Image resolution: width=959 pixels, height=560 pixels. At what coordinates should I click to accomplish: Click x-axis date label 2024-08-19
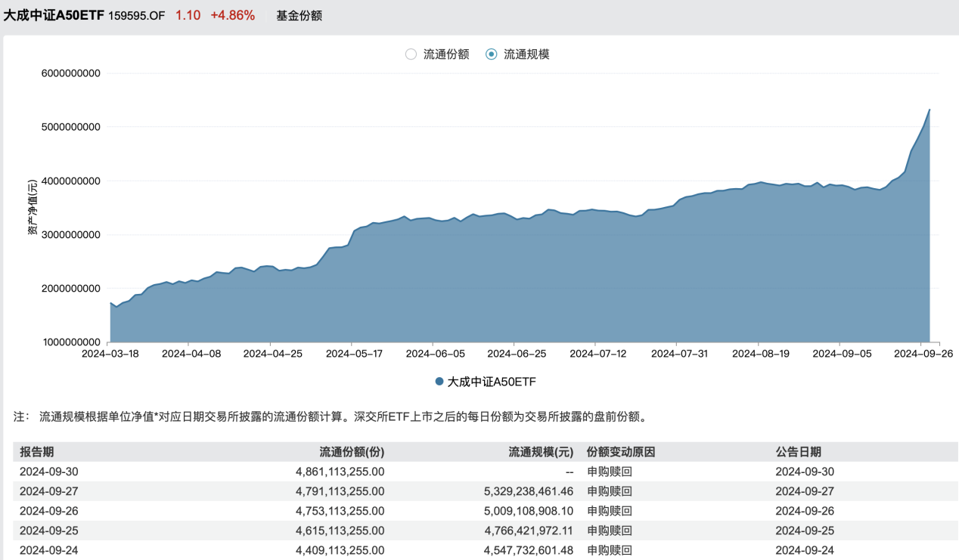[x=761, y=353]
